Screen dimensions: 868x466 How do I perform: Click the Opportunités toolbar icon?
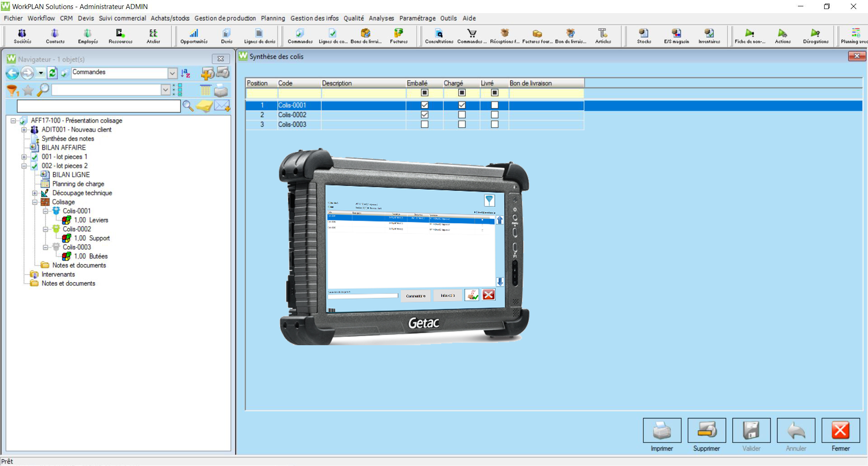[x=193, y=36]
